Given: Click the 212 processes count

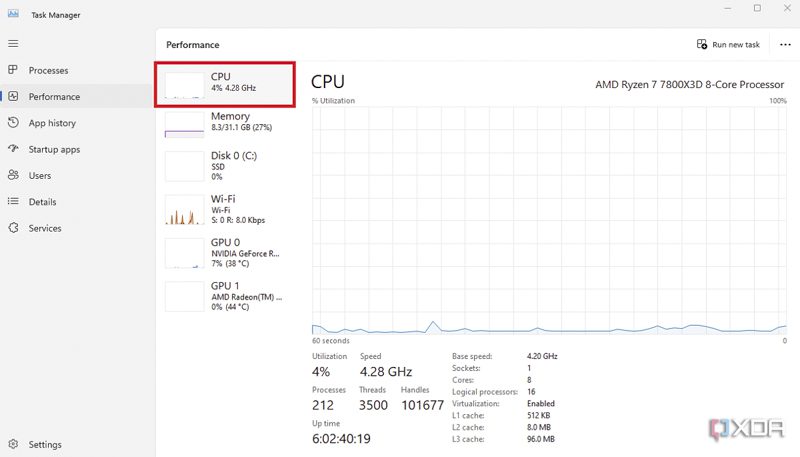Looking at the screenshot, I should (x=323, y=405).
